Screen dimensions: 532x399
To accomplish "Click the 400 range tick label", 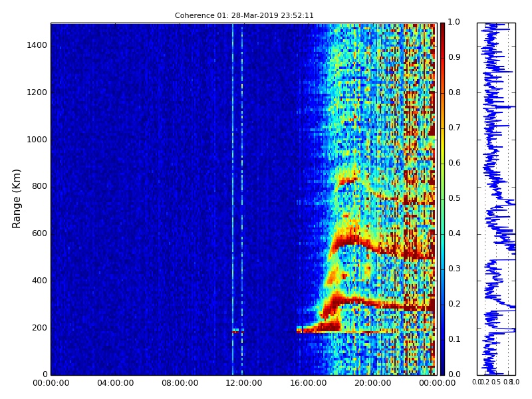I will pos(39,281).
